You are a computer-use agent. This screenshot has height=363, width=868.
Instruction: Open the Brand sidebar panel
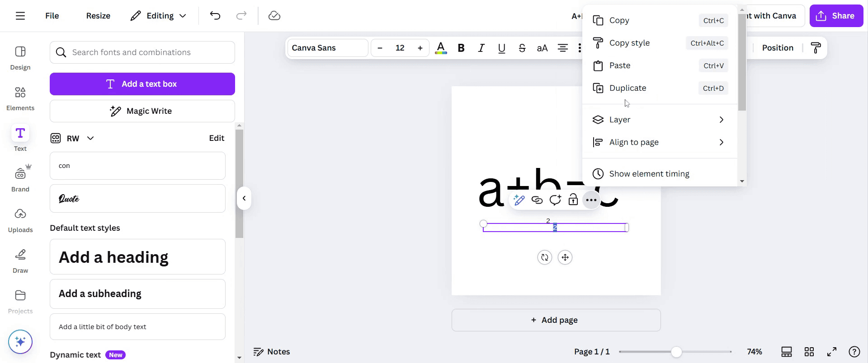click(x=20, y=179)
